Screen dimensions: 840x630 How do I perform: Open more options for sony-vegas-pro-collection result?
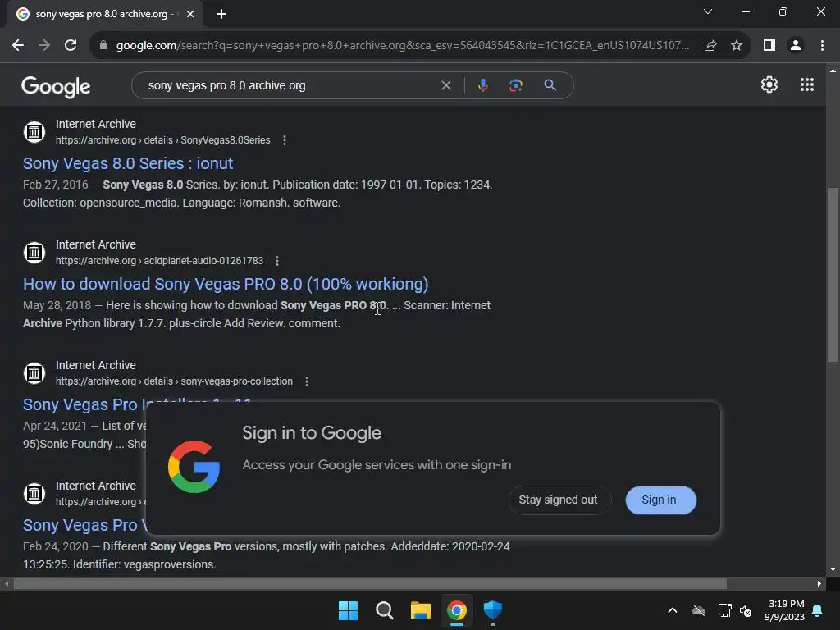point(307,381)
